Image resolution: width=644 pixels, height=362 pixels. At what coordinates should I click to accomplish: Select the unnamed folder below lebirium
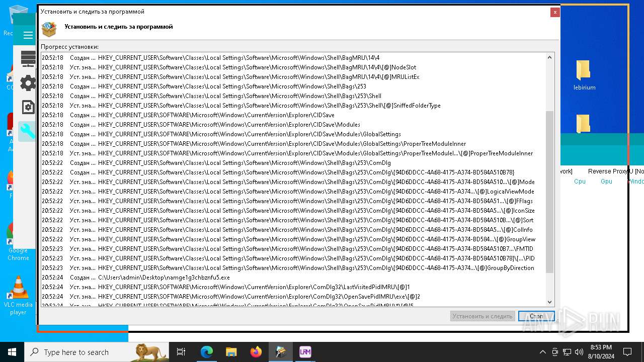(x=583, y=123)
